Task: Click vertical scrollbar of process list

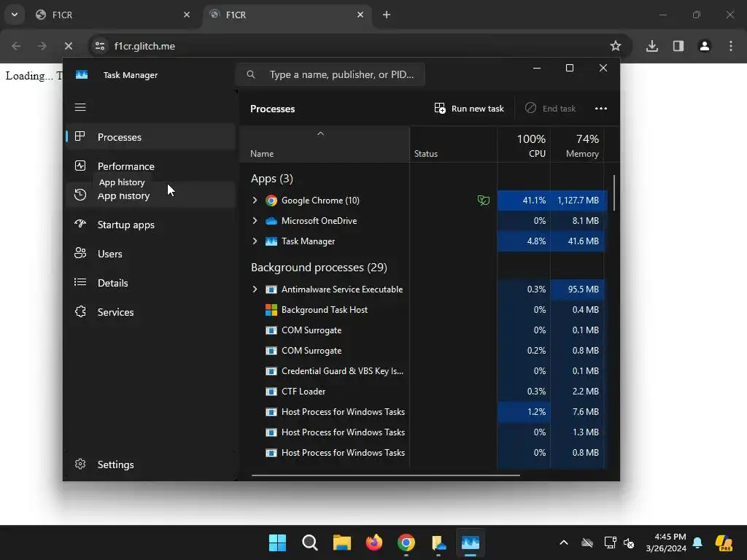Action: click(x=614, y=192)
